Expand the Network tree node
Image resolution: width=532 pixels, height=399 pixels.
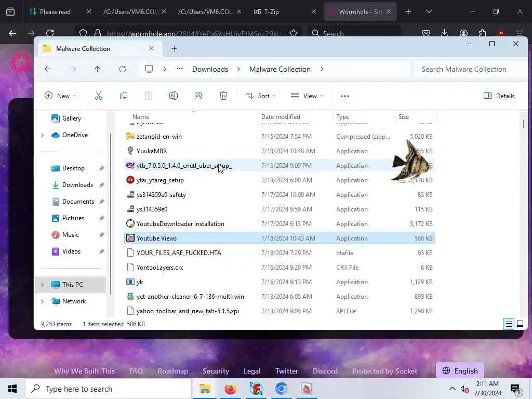click(x=43, y=301)
